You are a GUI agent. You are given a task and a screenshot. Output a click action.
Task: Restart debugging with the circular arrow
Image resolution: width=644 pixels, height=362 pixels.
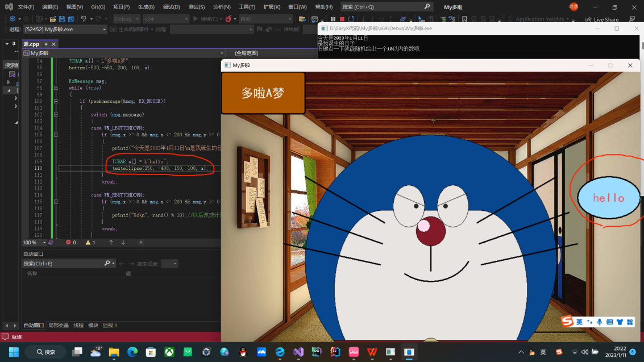tap(351, 19)
